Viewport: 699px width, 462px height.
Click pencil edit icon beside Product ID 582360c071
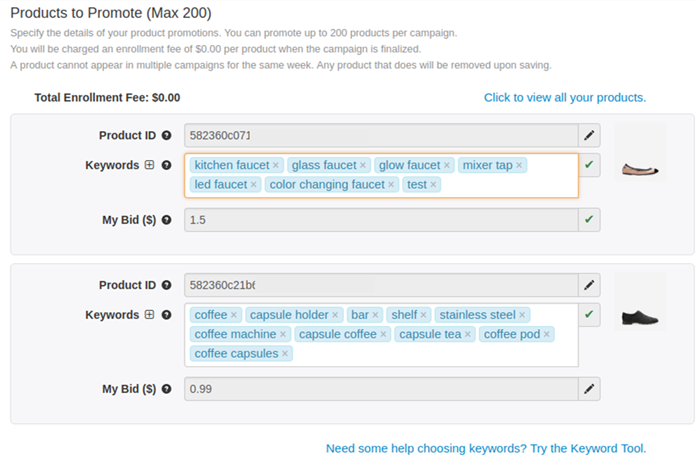click(x=589, y=135)
